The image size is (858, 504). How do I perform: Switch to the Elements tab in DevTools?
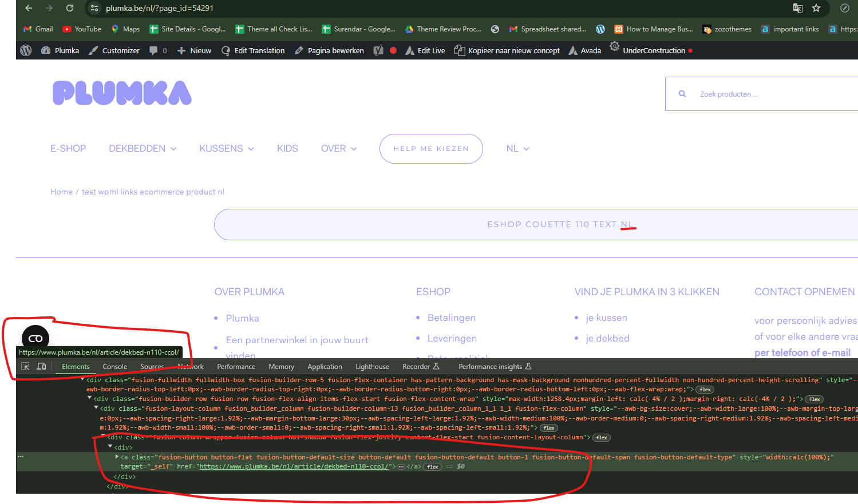pyautogui.click(x=76, y=367)
